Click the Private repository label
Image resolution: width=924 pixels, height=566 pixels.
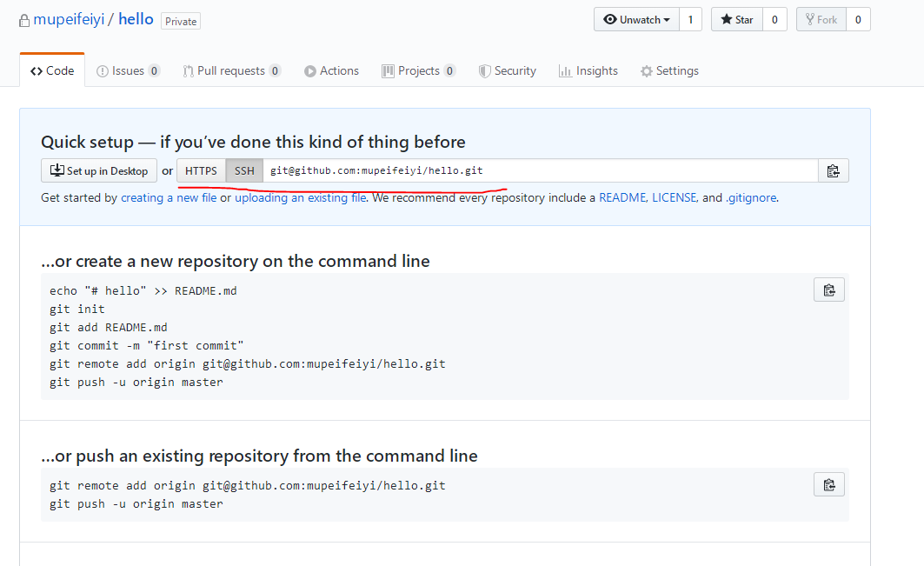tap(181, 21)
